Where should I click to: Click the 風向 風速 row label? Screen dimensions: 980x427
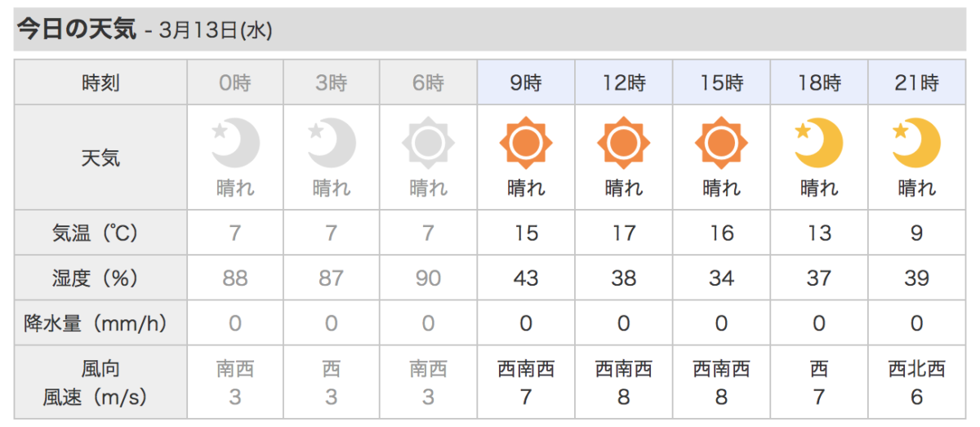[100, 383]
